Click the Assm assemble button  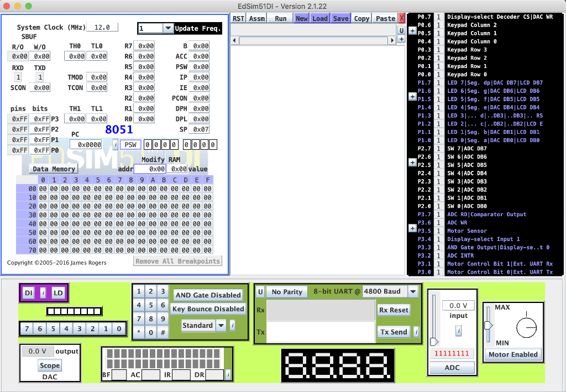(x=257, y=18)
